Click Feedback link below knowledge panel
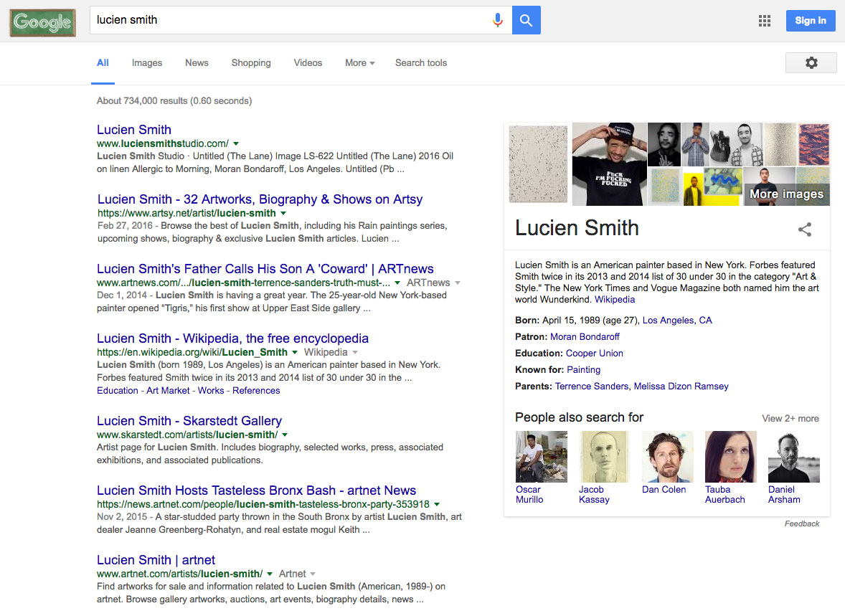The height and width of the screenshot is (616, 845). (x=802, y=523)
